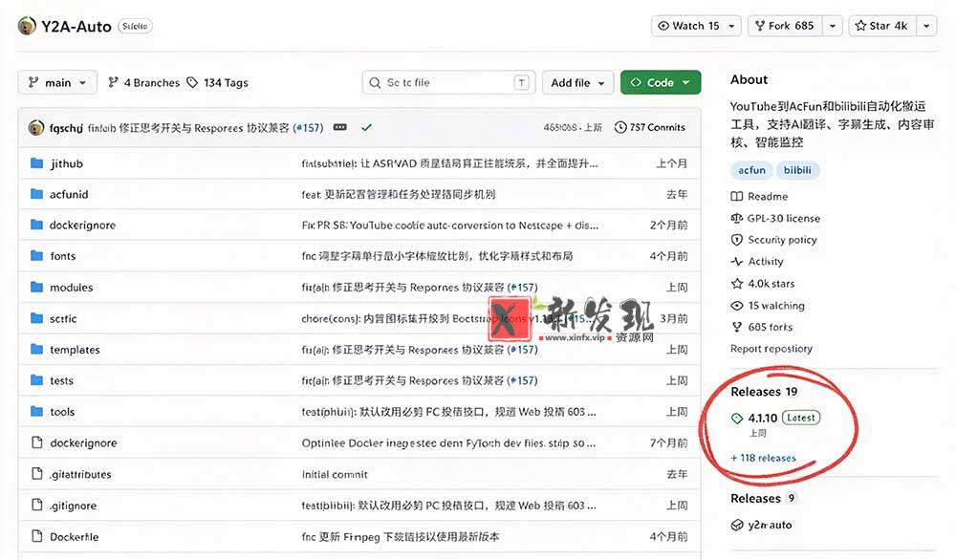Open the main branch selector dropdown
The height and width of the screenshot is (560, 956).
pyautogui.click(x=57, y=82)
